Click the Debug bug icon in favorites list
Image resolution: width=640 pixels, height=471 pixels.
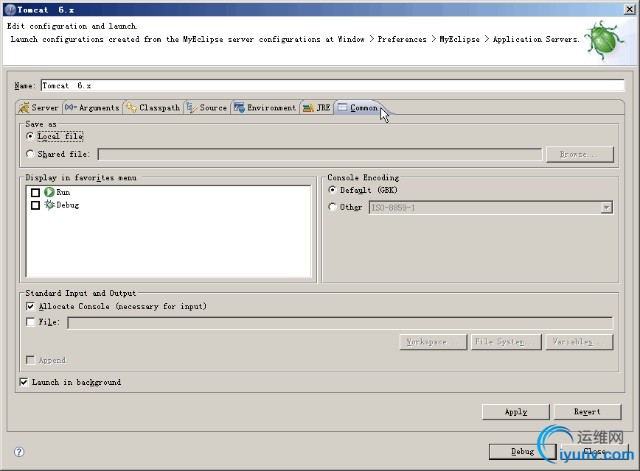49,204
